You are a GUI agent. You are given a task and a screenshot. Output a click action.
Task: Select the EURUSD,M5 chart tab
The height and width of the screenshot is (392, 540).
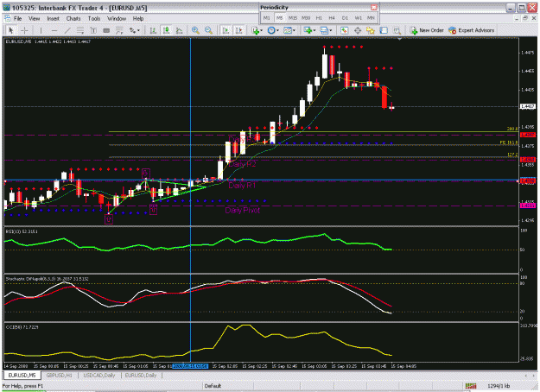22,375
